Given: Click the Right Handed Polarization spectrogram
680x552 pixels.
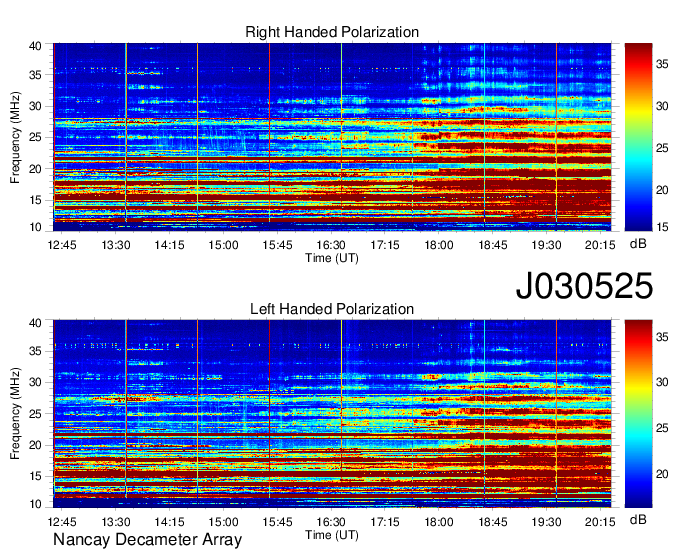Looking at the screenshot, I should click(332, 137).
